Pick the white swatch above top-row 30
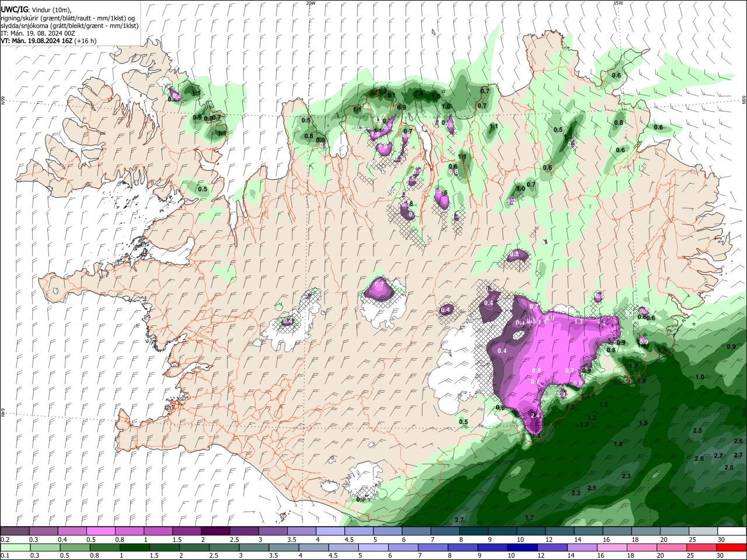 pyautogui.click(x=732, y=531)
